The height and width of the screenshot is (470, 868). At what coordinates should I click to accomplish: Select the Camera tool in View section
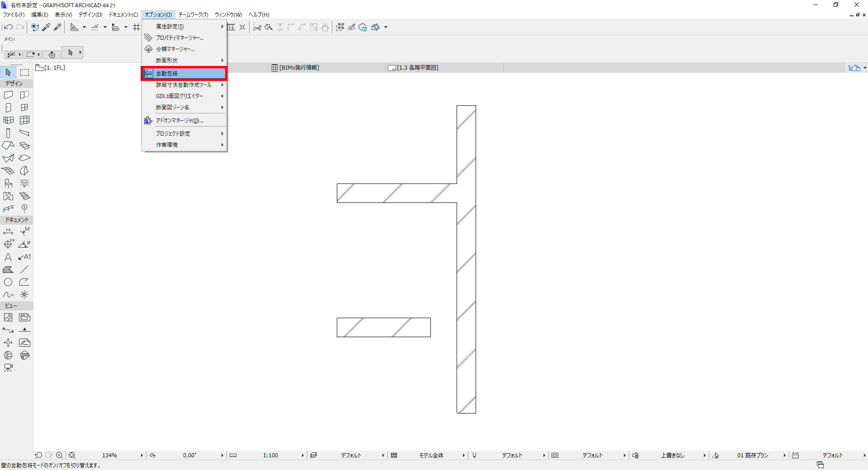tap(8, 368)
